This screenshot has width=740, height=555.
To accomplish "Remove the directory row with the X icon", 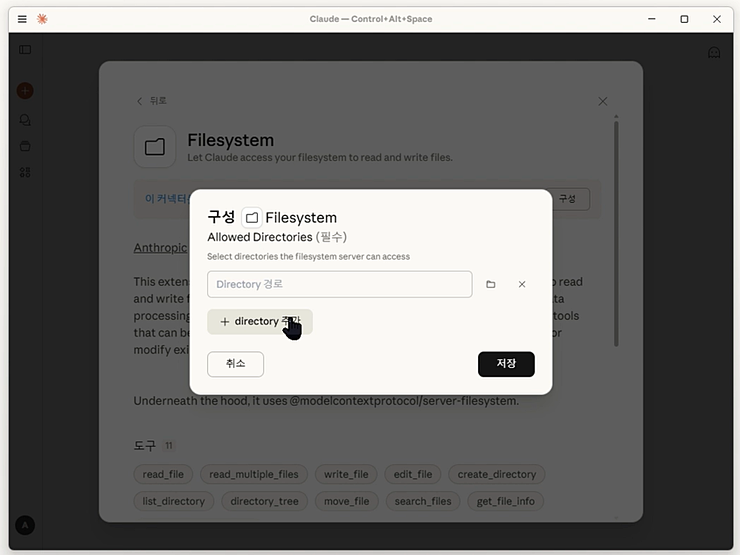I will coord(522,284).
